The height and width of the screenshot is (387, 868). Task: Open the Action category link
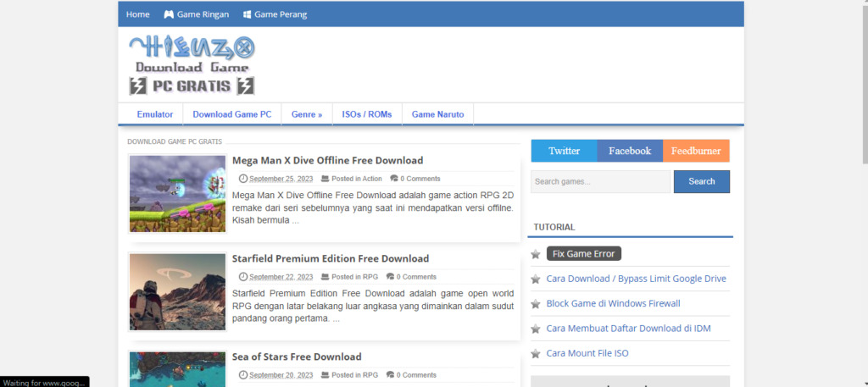372,179
